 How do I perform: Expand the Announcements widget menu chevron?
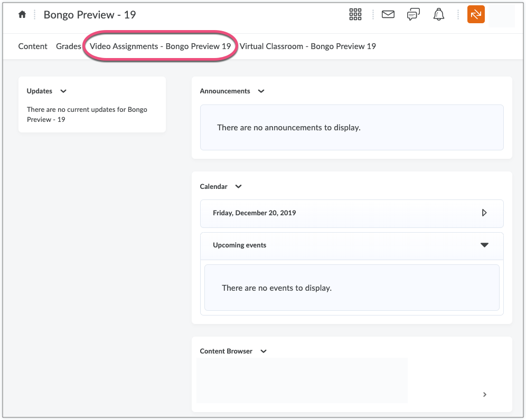click(x=261, y=91)
